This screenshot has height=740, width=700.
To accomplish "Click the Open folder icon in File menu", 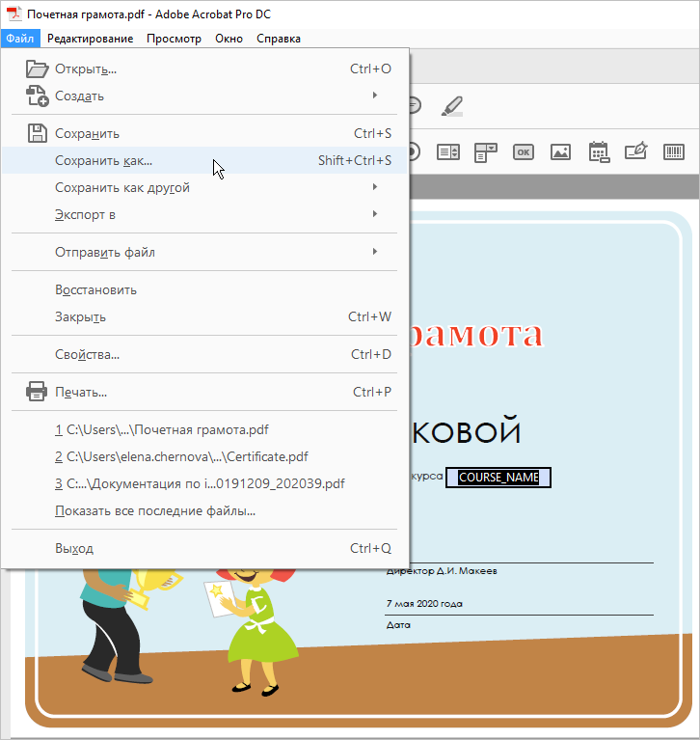I will tap(37, 69).
